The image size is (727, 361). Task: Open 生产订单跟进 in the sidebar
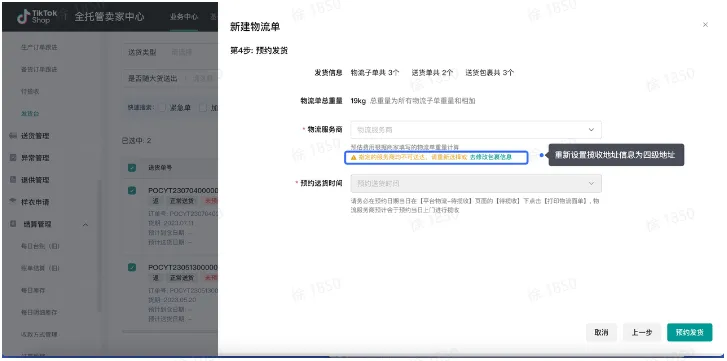[39, 47]
